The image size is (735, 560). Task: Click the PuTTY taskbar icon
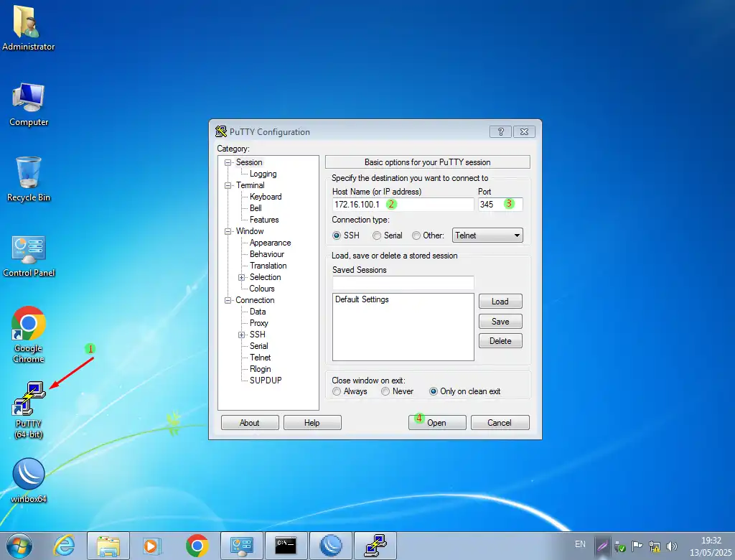point(375,546)
